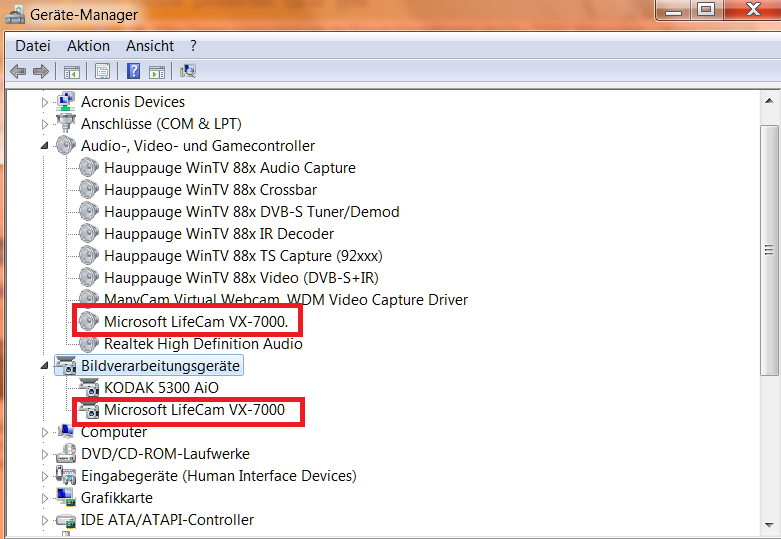This screenshot has width=781, height=539.
Task: Select LifeCam VX-7000 under Audio controllers
Action: (196, 322)
